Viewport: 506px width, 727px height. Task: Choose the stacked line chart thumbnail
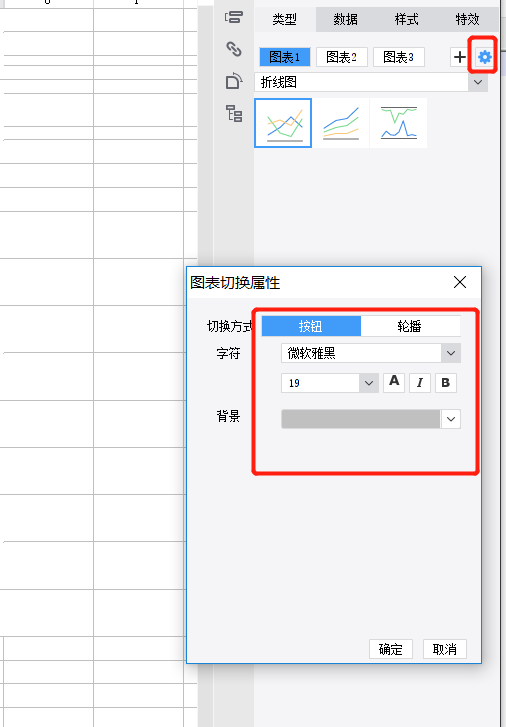pyautogui.click(x=341, y=123)
